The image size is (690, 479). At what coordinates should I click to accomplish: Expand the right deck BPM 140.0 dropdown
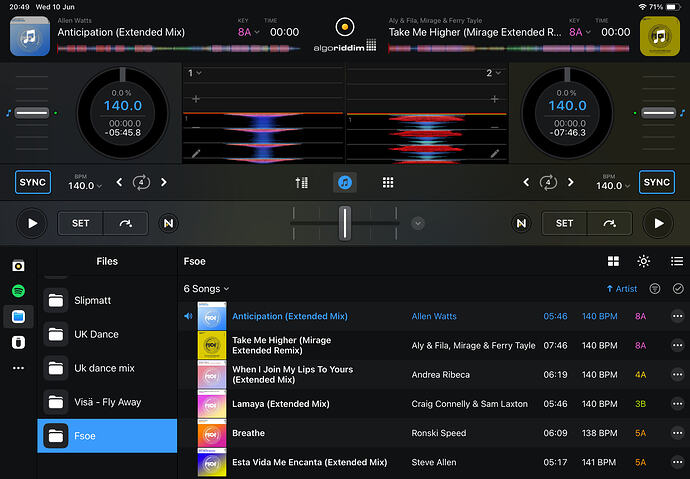tap(613, 186)
